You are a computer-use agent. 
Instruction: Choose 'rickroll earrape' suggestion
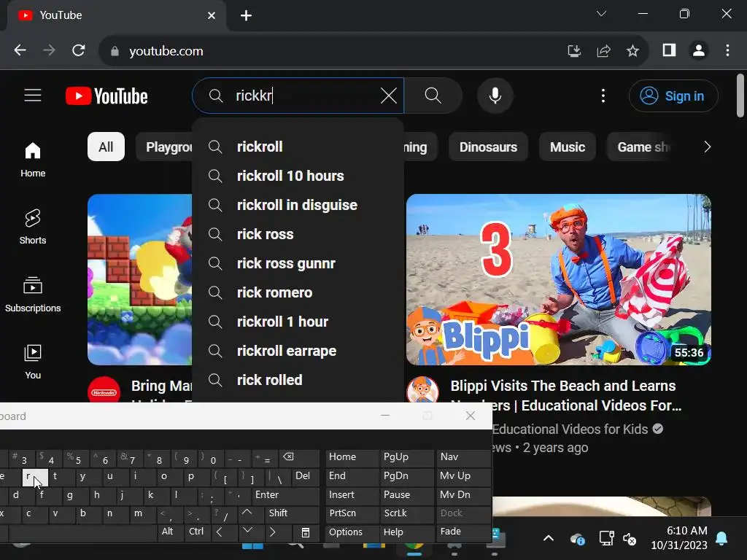tap(298, 351)
